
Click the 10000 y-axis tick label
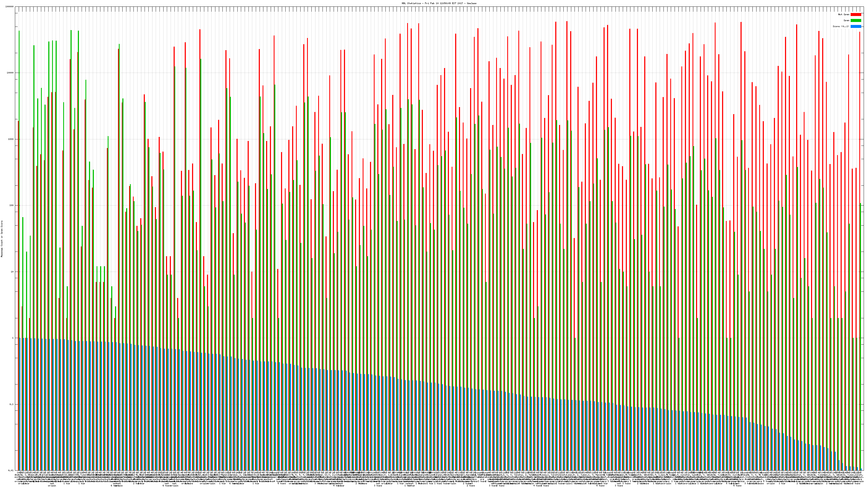(x=11, y=73)
